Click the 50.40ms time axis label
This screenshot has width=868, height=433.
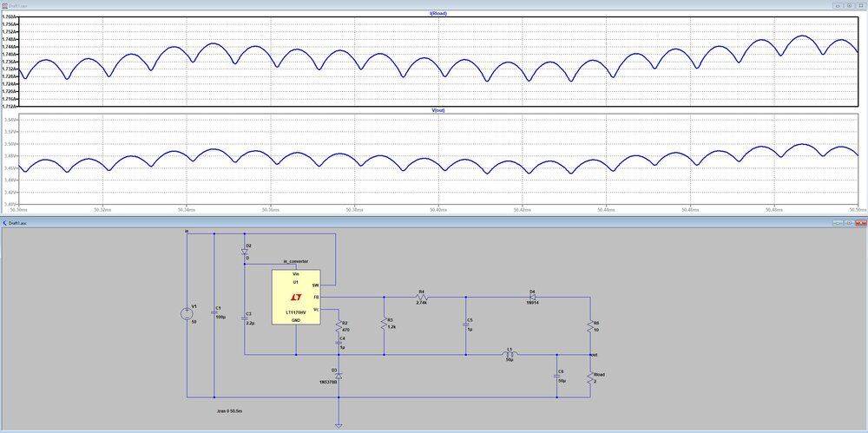[437, 209]
